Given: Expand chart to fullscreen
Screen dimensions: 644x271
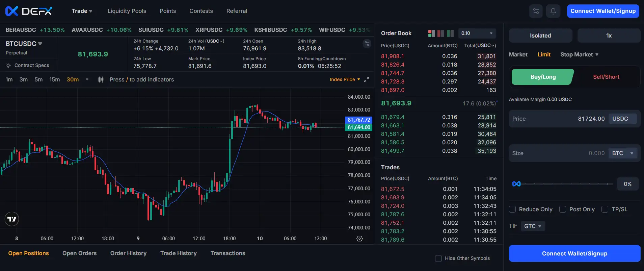Looking at the screenshot, I should click(366, 80).
